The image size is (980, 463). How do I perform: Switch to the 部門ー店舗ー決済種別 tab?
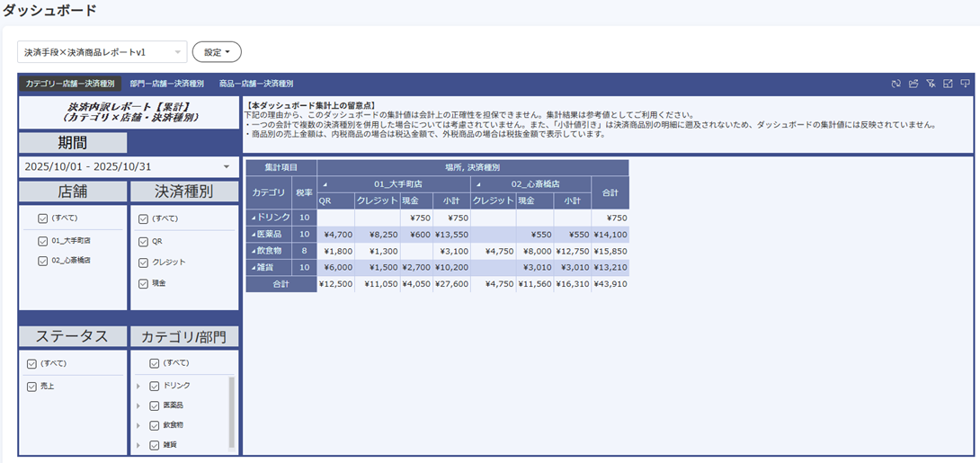coord(166,84)
